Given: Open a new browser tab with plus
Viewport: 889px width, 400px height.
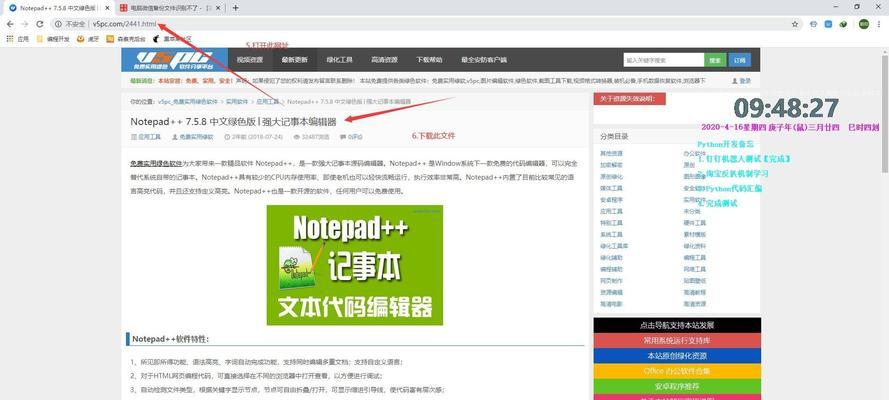Looking at the screenshot, I should (235, 8).
